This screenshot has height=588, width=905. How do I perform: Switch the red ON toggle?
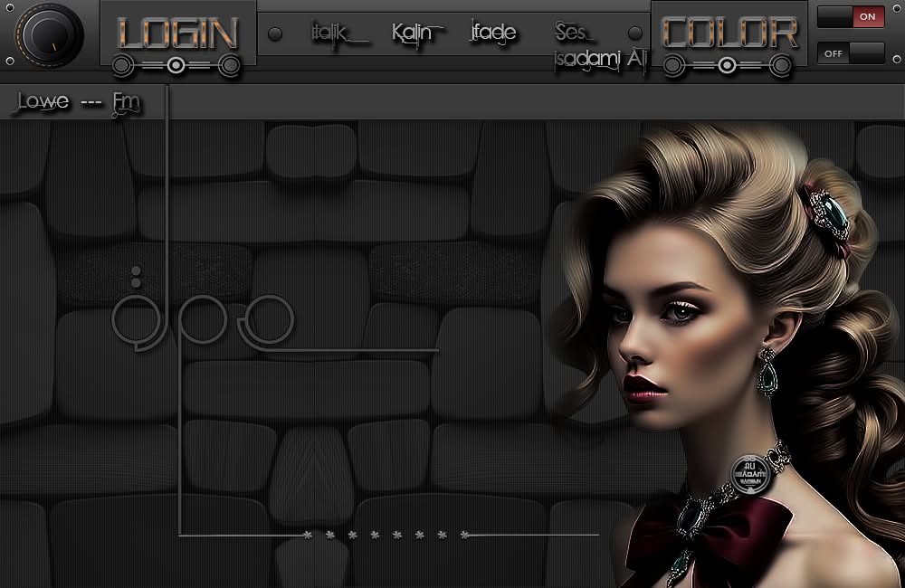[851, 16]
